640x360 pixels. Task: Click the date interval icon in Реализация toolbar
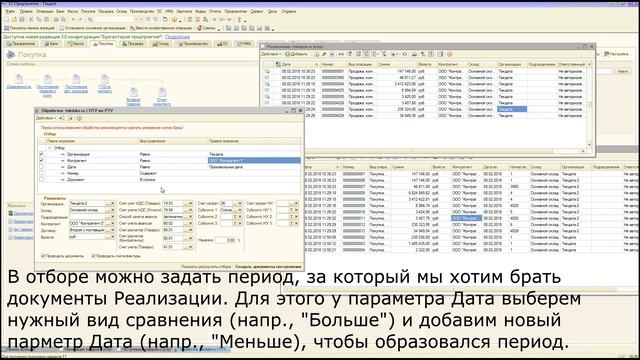[341, 54]
